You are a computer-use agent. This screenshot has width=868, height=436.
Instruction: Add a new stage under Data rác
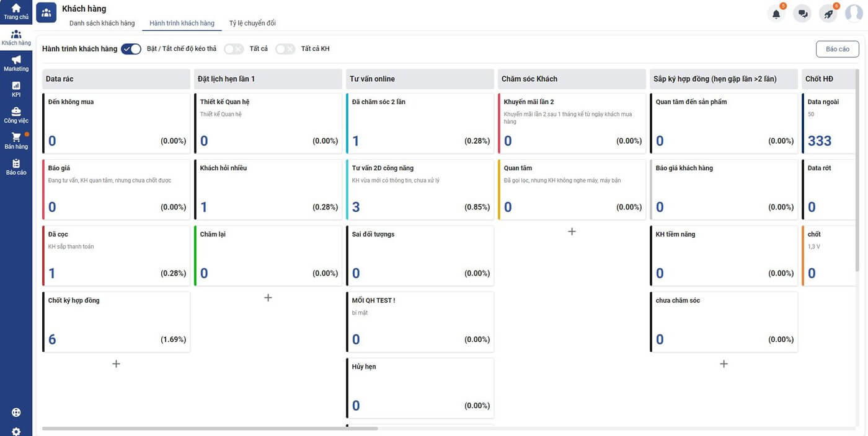pyautogui.click(x=116, y=364)
